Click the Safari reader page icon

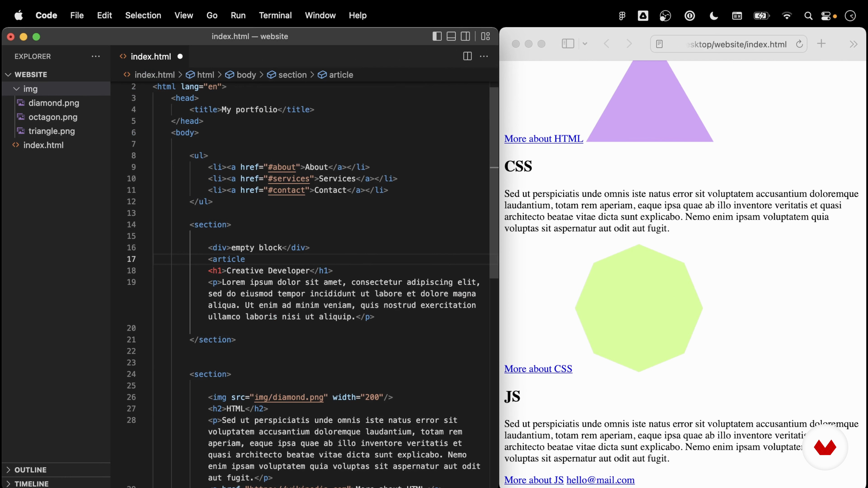[x=659, y=44]
